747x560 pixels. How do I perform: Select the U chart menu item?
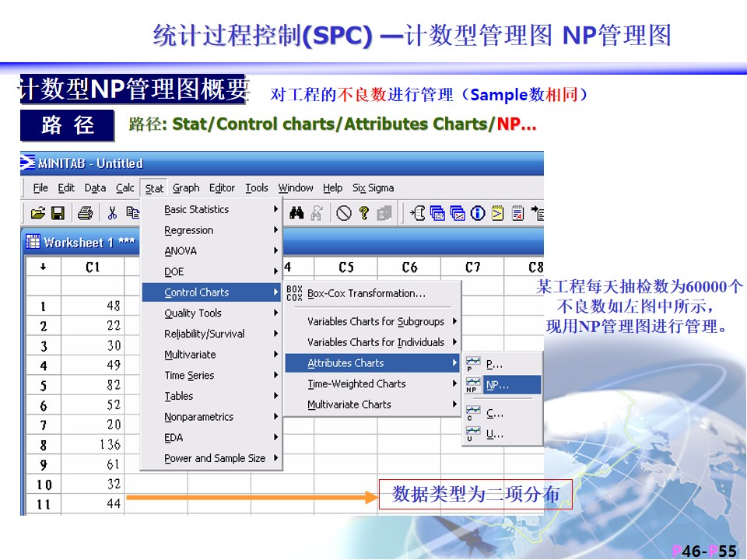(x=495, y=435)
